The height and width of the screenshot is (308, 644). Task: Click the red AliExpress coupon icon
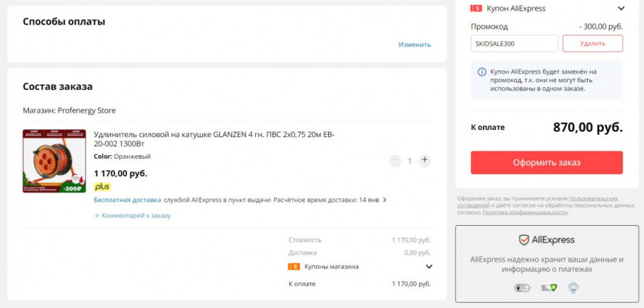tap(476, 8)
